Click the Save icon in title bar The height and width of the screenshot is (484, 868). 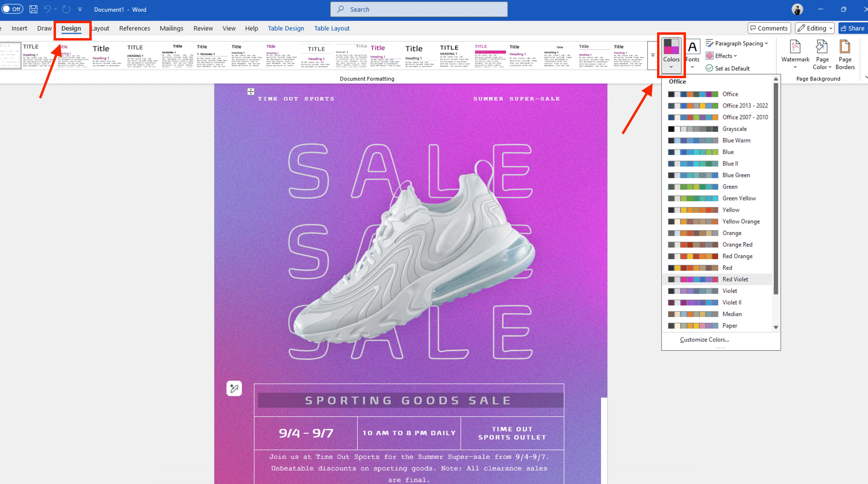click(x=33, y=9)
